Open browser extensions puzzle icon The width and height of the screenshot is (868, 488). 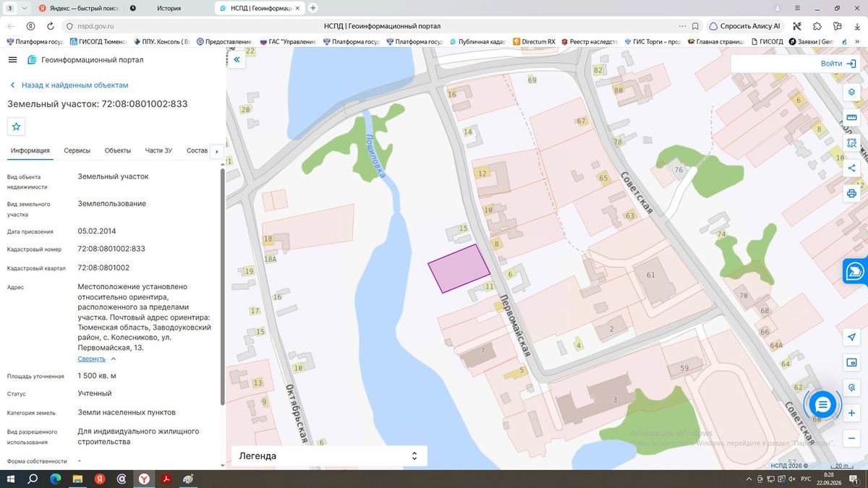pyautogui.click(x=817, y=26)
